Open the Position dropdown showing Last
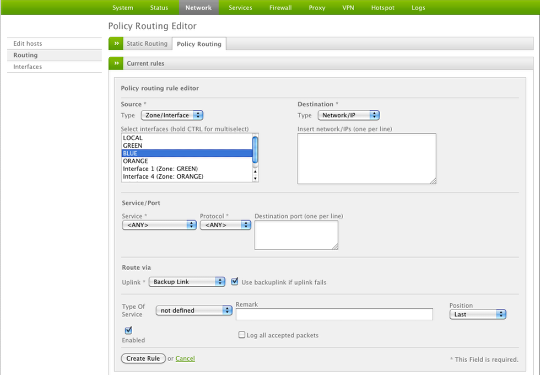 click(x=478, y=314)
